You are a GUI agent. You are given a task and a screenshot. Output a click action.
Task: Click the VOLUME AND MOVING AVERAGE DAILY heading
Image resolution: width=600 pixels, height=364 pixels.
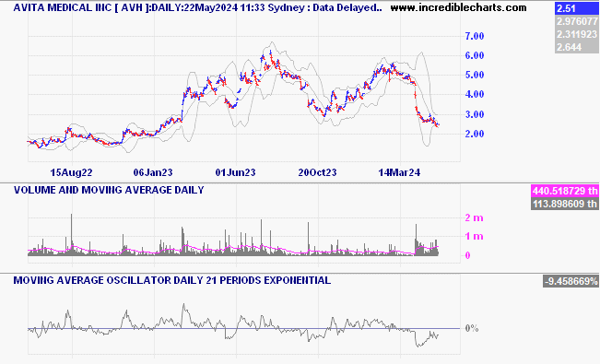pyautogui.click(x=109, y=190)
